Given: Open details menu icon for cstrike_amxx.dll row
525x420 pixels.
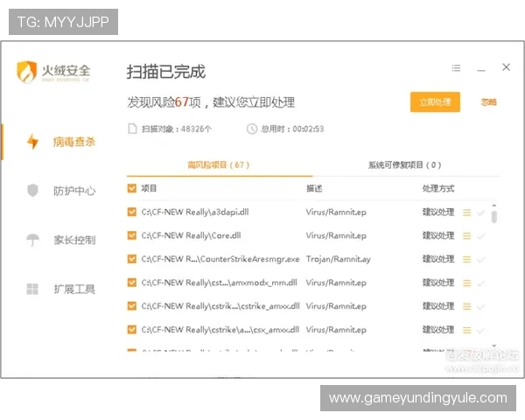Looking at the screenshot, I should (466, 307).
